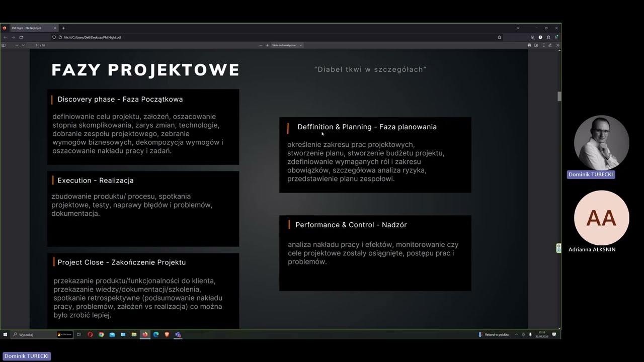Click the Performance & Control - Nadzór heading

(351, 225)
